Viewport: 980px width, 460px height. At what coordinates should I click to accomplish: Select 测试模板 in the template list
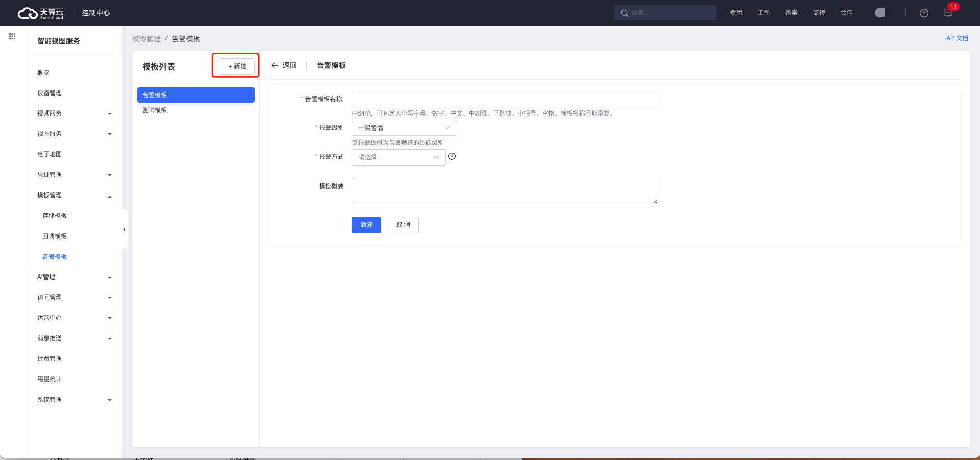[155, 110]
